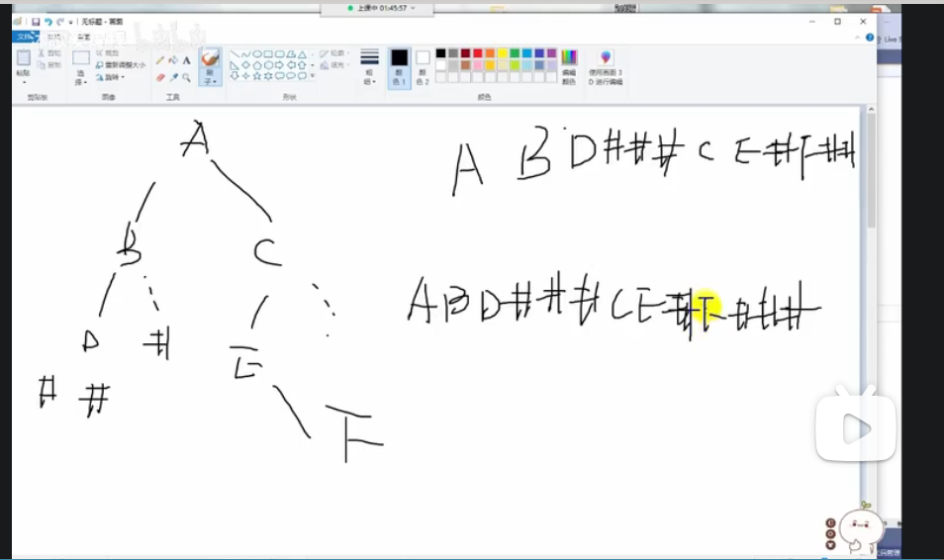944x560 pixels.
Task: Activate the Color picker eyedropper
Action: click(173, 77)
